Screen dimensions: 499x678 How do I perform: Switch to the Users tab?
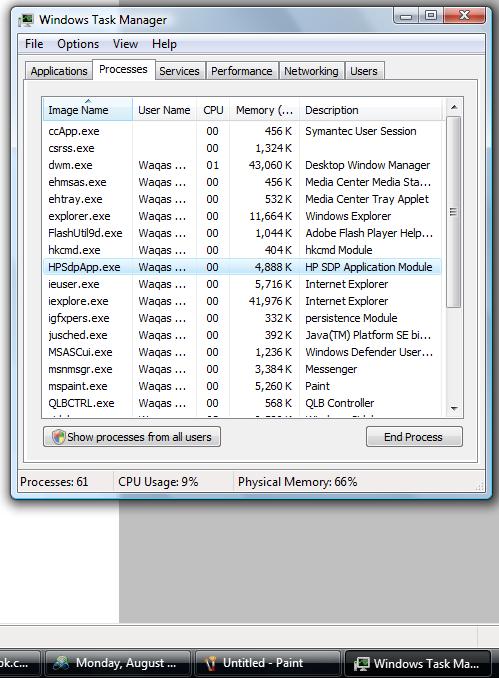tap(364, 71)
